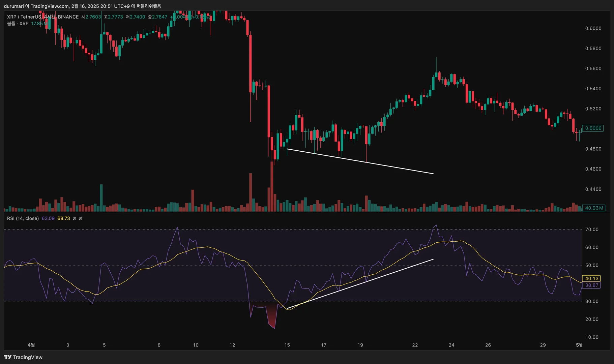Click the purple RSI value tag 38.87

coord(592,285)
